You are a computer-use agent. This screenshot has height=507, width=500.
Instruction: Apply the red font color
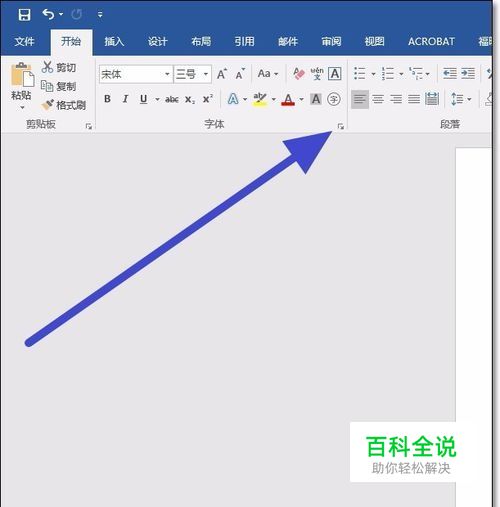288,99
